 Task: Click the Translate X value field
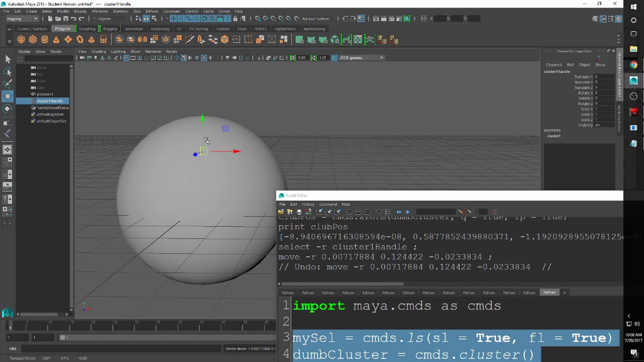tap(604, 77)
